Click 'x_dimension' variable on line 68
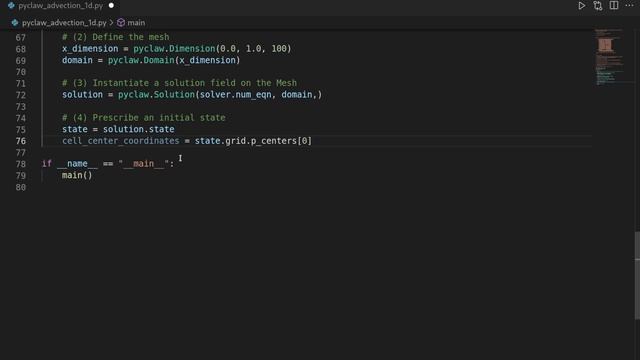 (90, 49)
